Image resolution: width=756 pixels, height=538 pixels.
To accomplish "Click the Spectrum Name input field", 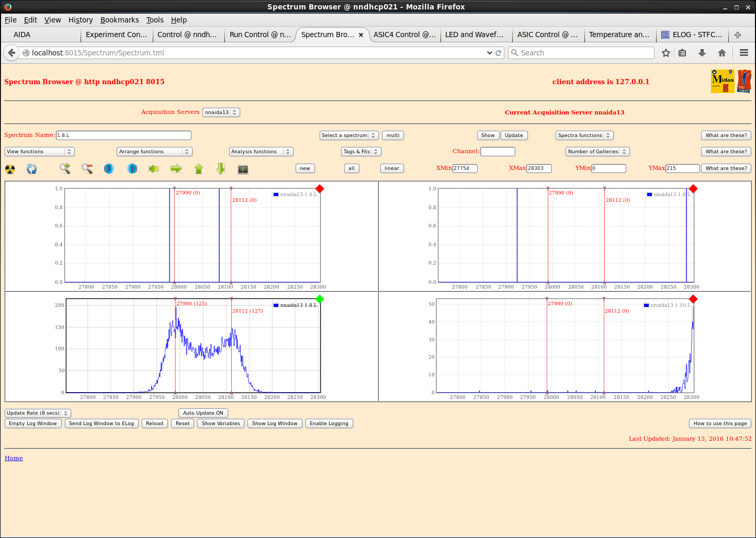I will point(123,135).
